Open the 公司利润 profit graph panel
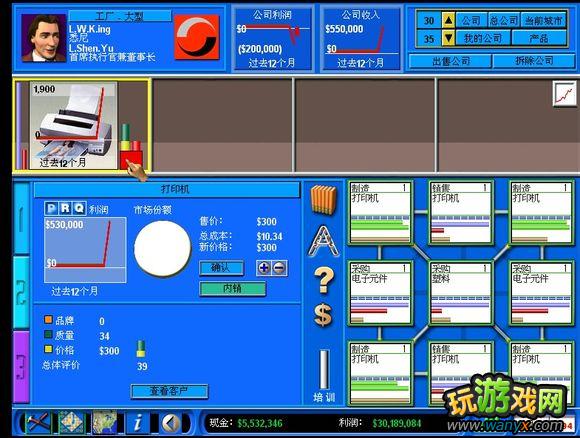 (273, 39)
